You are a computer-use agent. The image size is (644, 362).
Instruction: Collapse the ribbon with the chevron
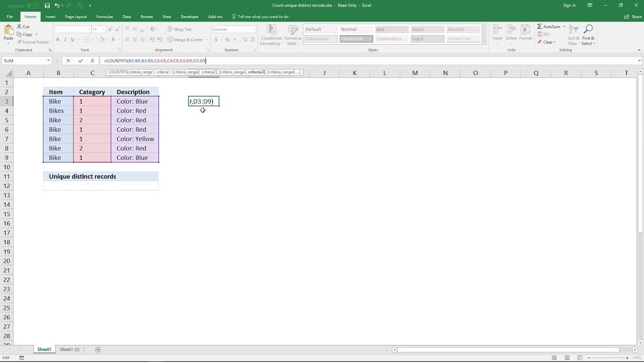639,50
